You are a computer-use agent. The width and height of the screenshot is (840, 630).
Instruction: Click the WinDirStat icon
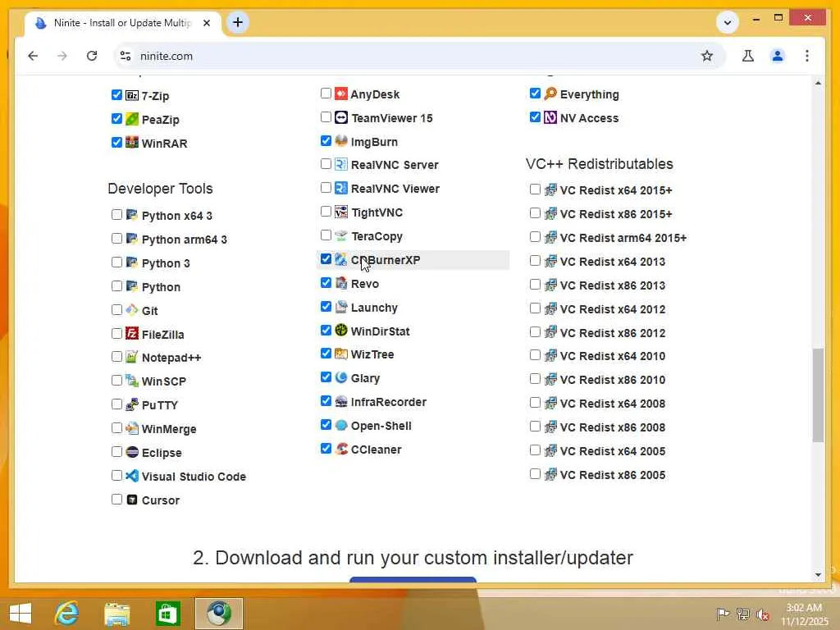[341, 331]
